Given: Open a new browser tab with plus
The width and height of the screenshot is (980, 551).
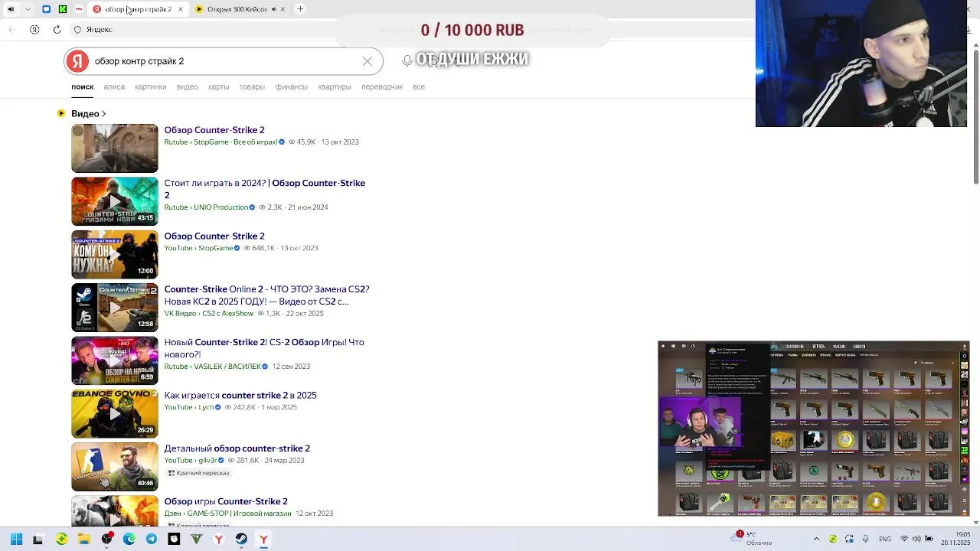Looking at the screenshot, I should tap(300, 9).
